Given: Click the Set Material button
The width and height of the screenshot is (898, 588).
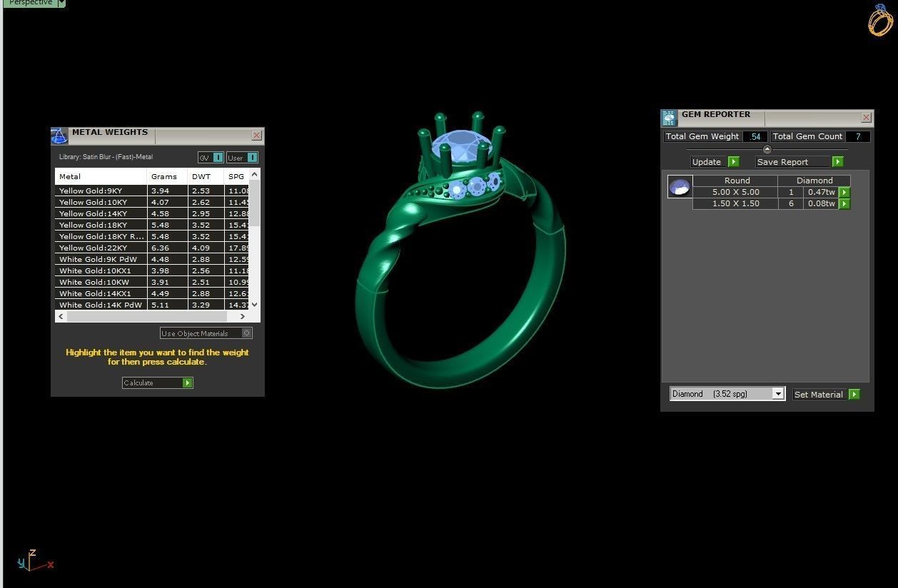Looking at the screenshot, I should [826, 394].
